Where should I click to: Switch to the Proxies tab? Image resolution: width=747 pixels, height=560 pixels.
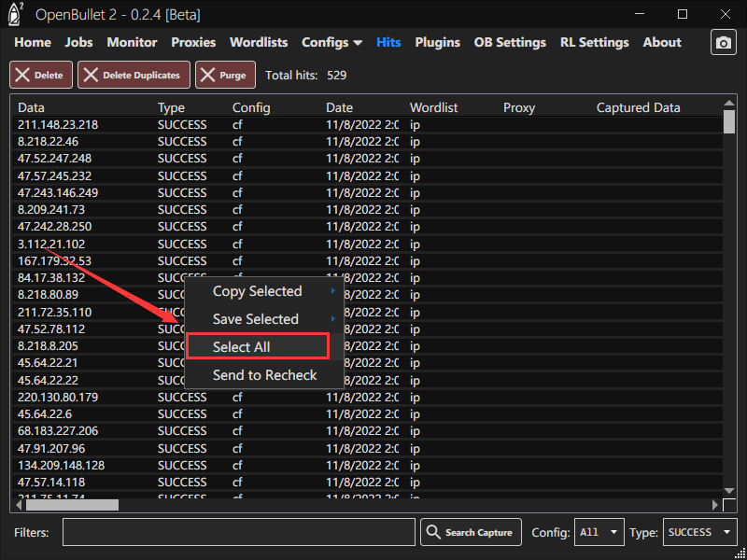coord(193,42)
